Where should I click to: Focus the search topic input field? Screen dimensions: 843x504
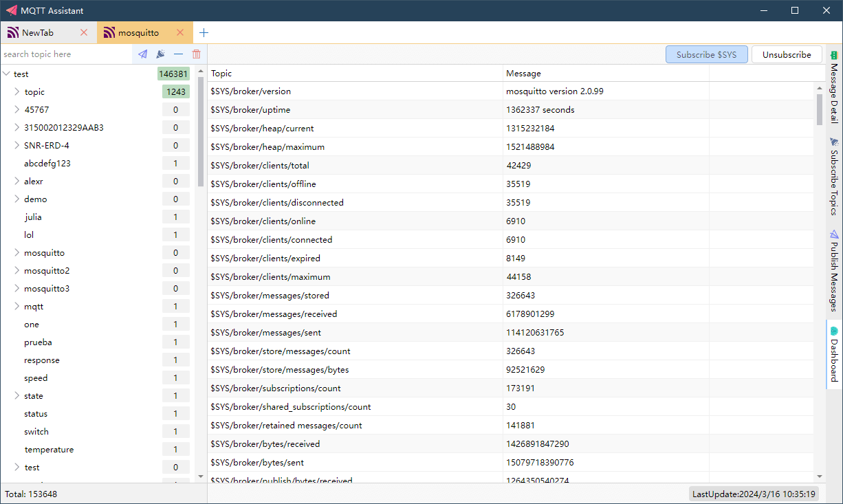66,54
